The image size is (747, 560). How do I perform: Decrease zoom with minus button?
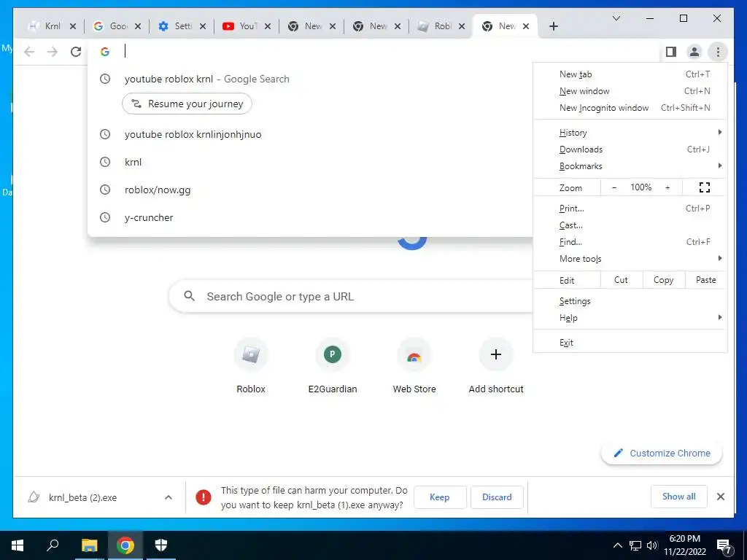point(614,187)
